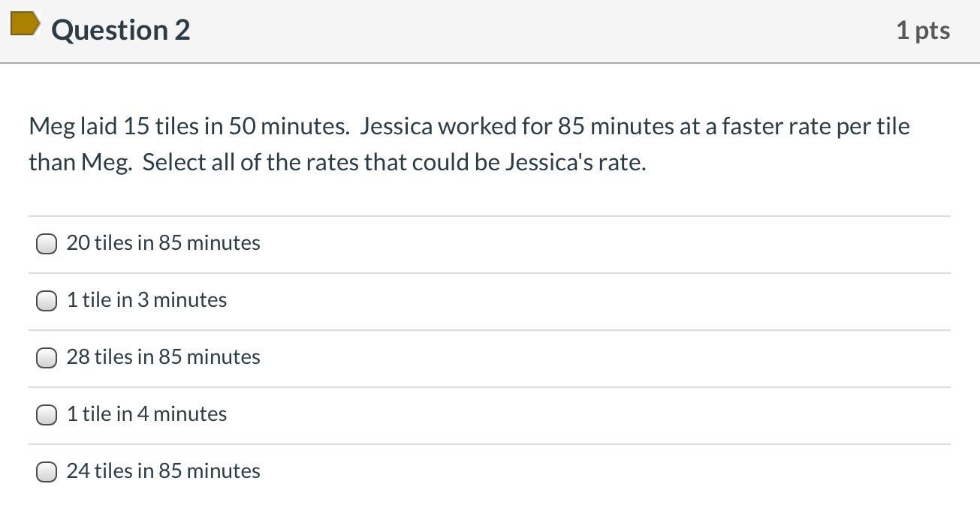Check the '20 tiles in 85 minutes' checkbox

point(47,244)
